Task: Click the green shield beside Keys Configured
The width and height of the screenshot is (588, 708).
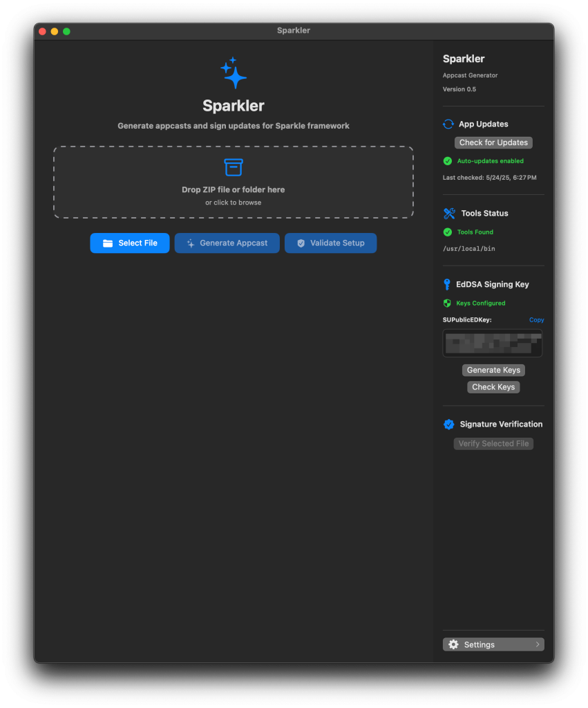Action: (x=447, y=304)
